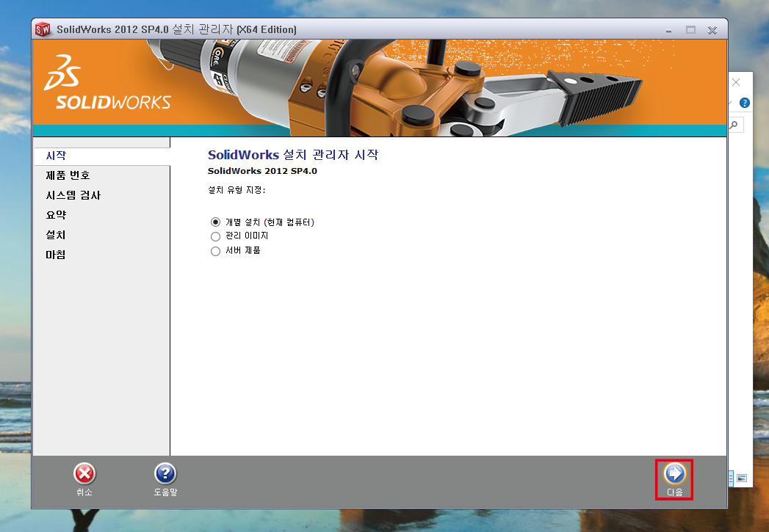Select 관리 이미지 radio button
Image resolution: width=769 pixels, height=532 pixels.
[x=215, y=236]
